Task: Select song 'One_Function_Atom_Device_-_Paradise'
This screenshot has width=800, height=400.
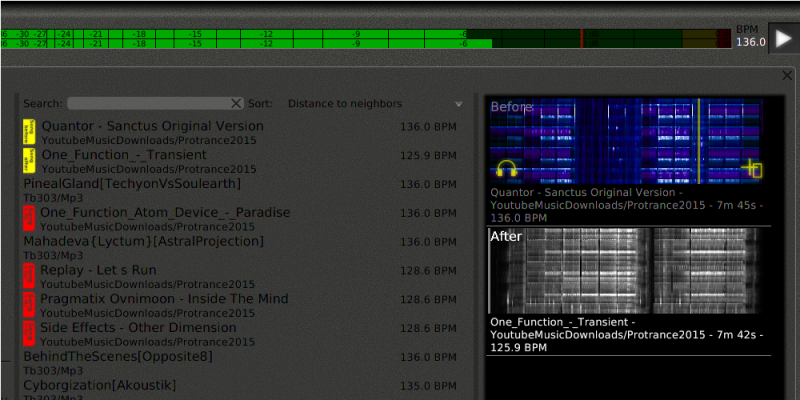Action: click(165, 212)
